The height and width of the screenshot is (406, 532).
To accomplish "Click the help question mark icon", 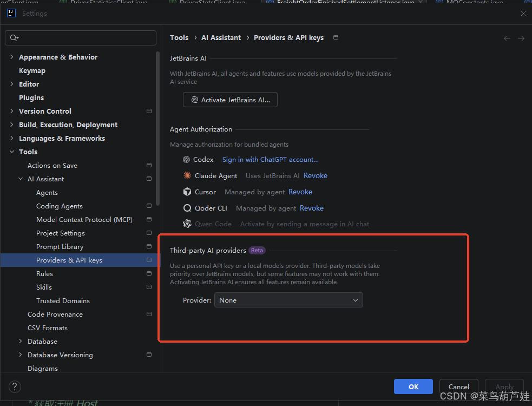I will [15, 387].
